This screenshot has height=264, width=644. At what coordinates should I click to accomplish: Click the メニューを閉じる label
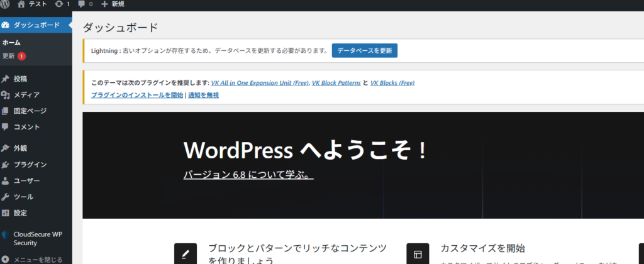(x=38, y=260)
